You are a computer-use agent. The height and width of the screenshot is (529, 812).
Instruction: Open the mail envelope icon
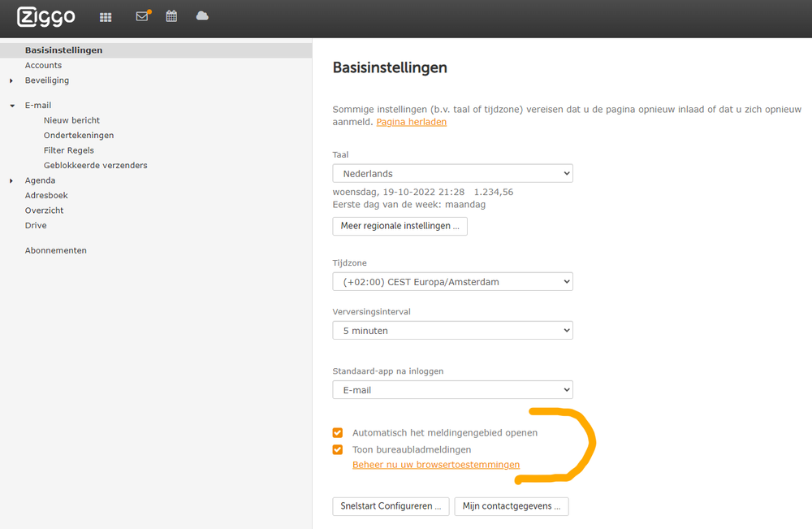coord(142,16)
